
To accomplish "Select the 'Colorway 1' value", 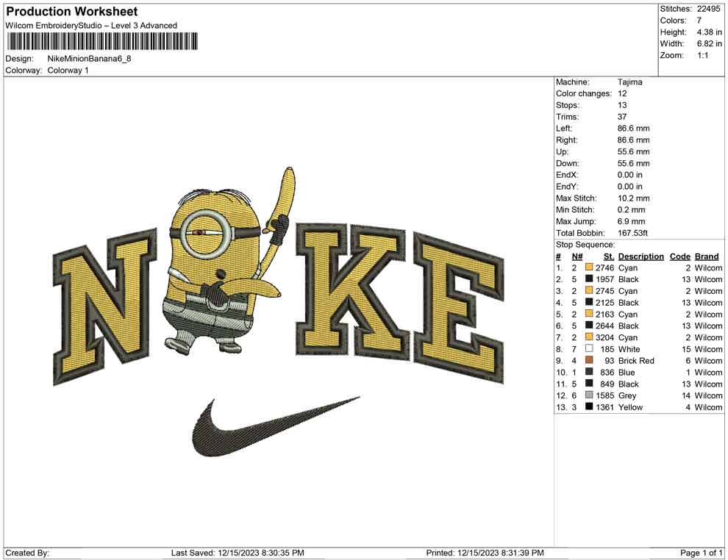I will 68,71.
